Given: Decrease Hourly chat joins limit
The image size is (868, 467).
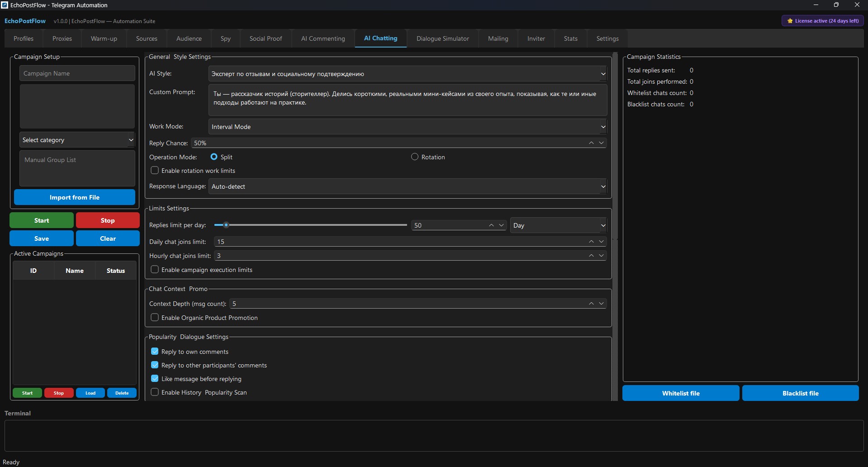Looking at the screenshot, I should click(x=601, y=256).
